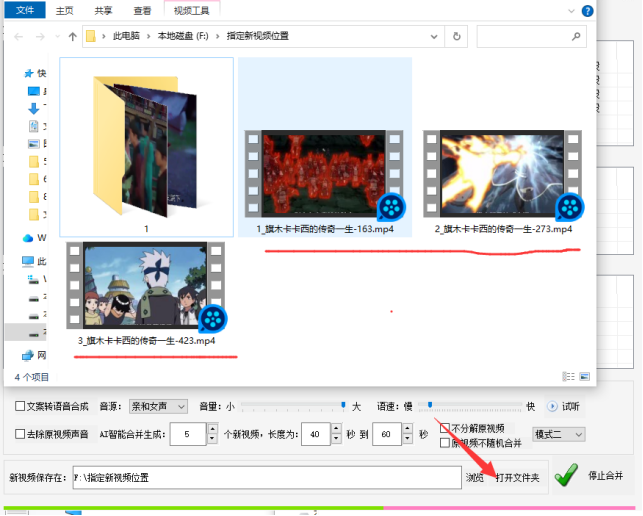Increase the 60 seconds stepper

[408, 429]
